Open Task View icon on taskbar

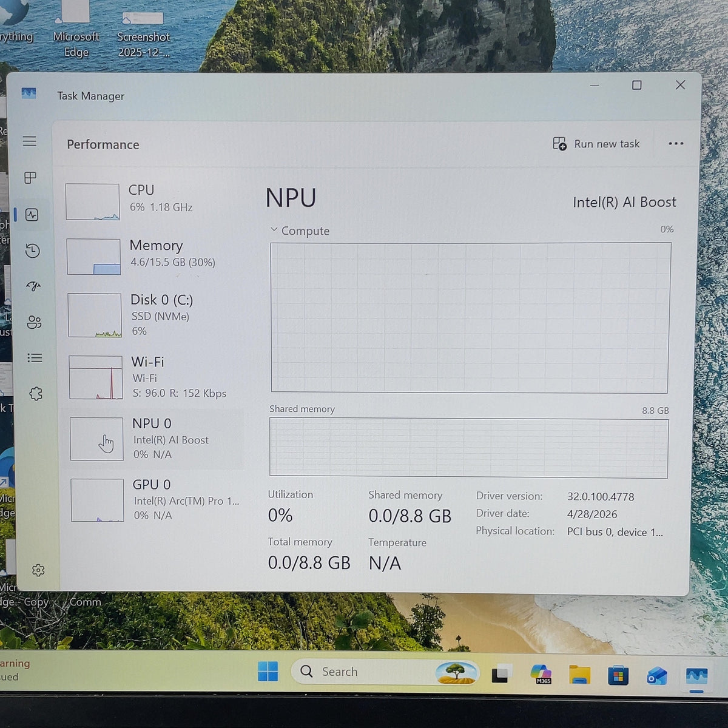click(x=501, y=674)
